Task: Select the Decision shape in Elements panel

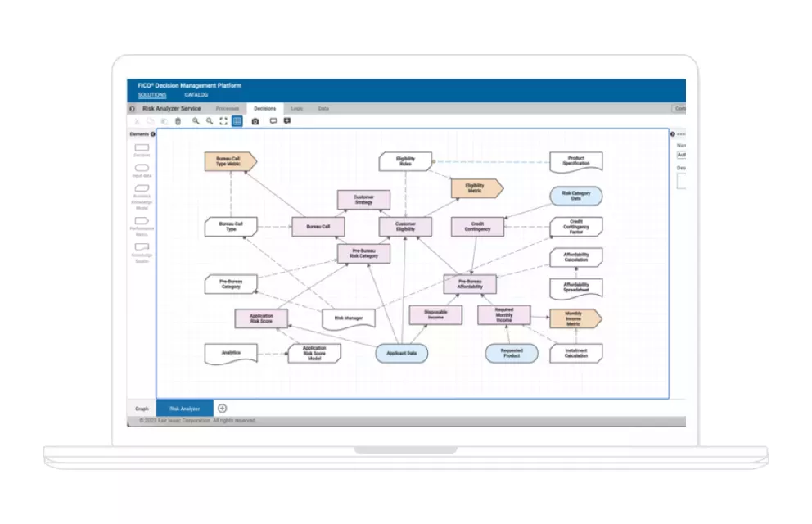Action: 140,149
